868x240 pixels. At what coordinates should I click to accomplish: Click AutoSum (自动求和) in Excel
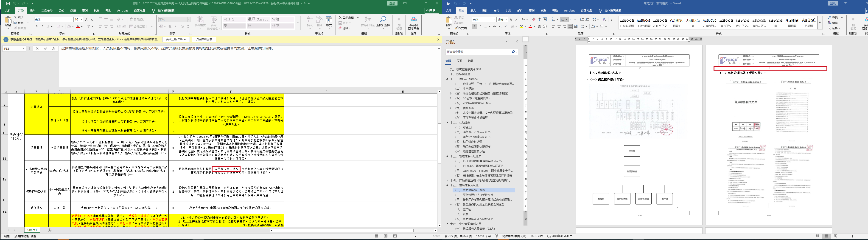(346, 17)
